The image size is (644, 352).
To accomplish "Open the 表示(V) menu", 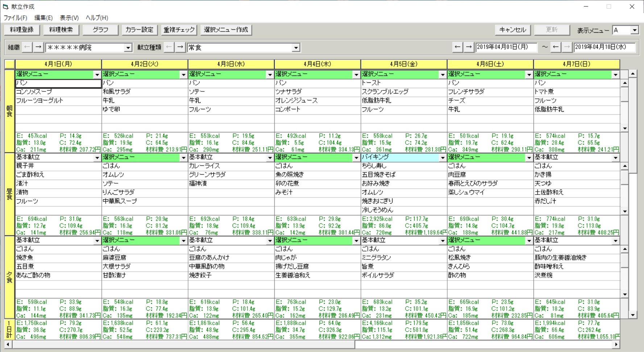I will click(69, 18).
